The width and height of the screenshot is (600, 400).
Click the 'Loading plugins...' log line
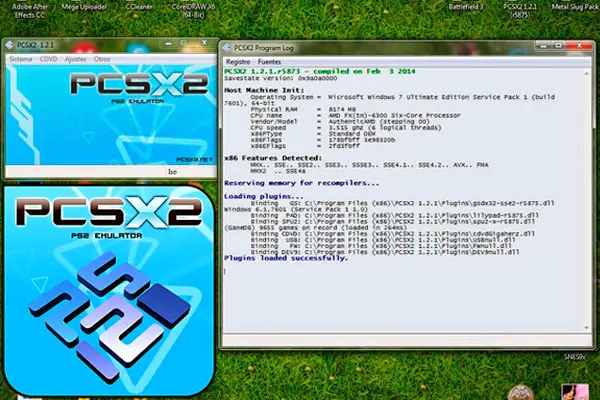click(264, 196)
